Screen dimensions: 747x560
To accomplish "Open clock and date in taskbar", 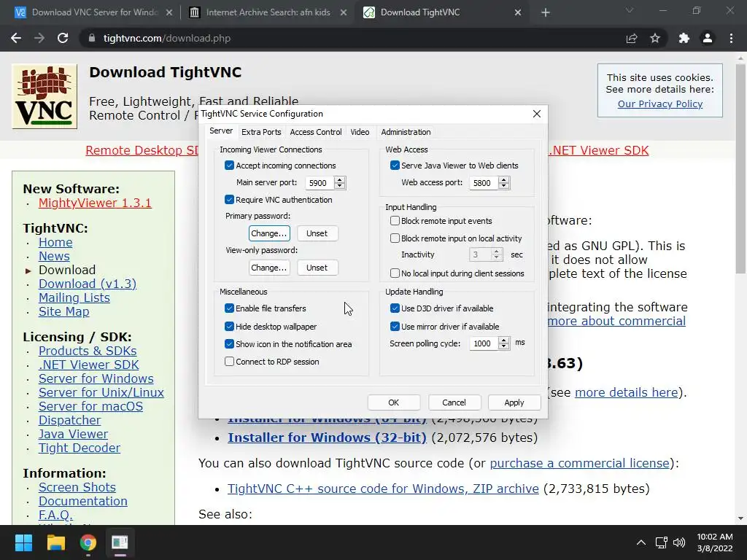I will (715, 542).
